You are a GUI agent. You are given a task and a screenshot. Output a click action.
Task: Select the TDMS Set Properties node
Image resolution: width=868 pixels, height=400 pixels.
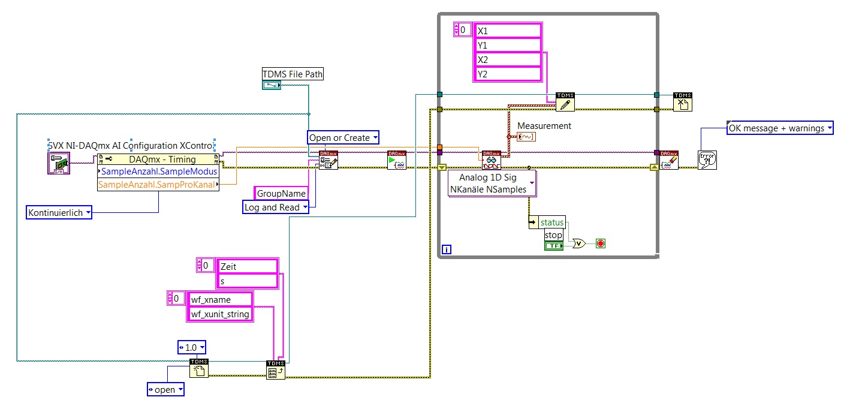click(275, 369)
